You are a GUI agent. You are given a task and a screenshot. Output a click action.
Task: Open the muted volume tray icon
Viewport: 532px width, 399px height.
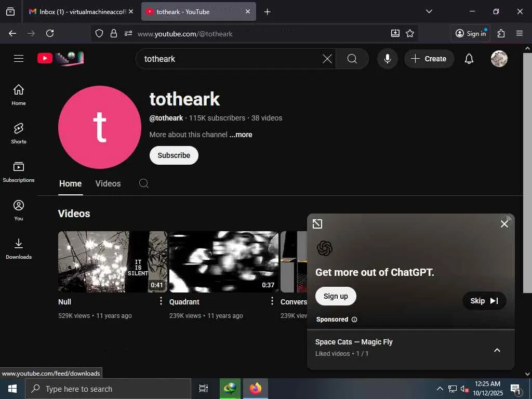pyautogui.click(x=464, y=389)
